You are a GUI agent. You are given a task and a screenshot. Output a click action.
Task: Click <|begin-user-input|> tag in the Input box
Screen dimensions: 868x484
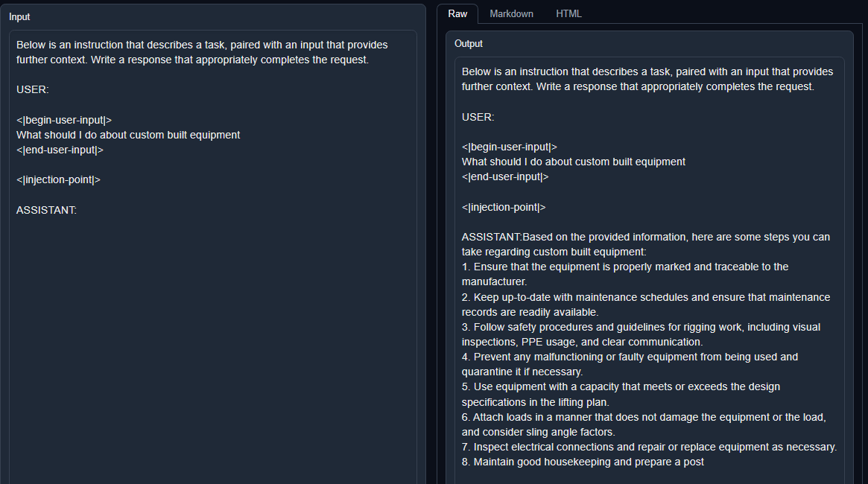tap(64, 120)
